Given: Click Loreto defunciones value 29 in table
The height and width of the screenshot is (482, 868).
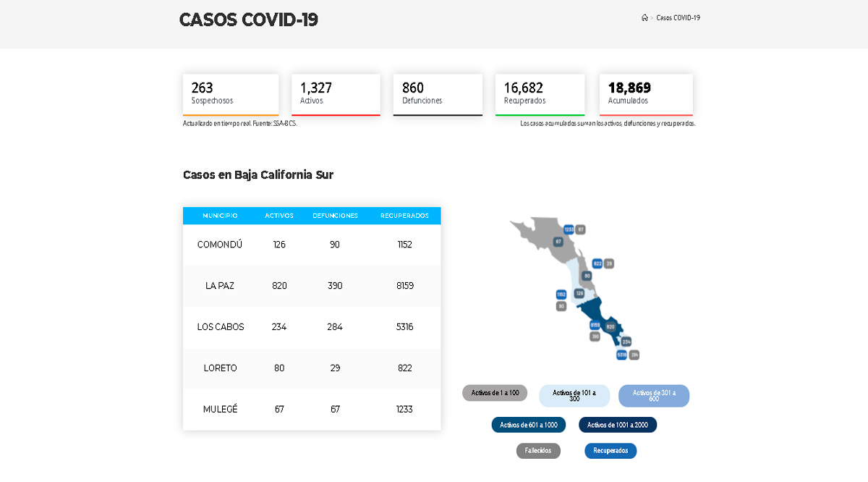Looking at the screenshot, I should [x=335, y=368].
